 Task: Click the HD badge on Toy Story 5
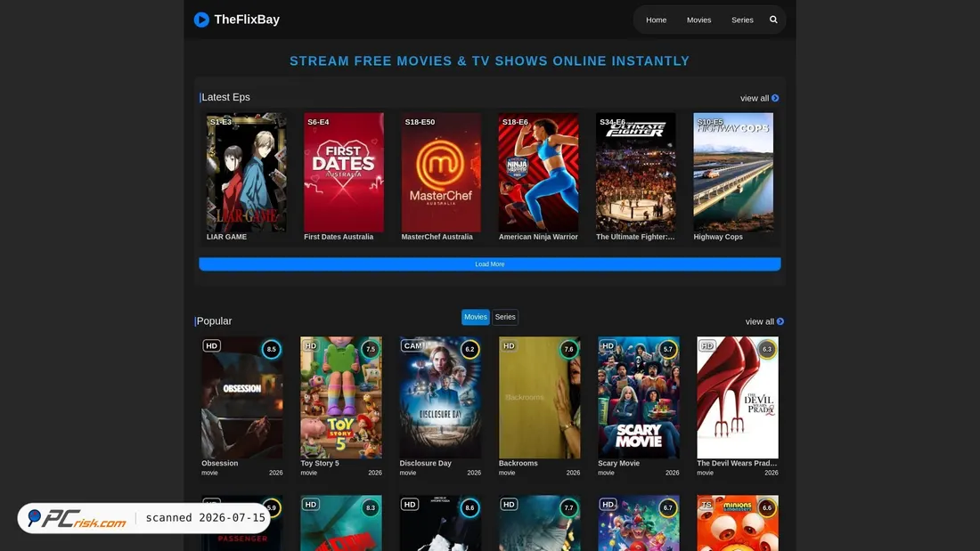pos(311,345)
